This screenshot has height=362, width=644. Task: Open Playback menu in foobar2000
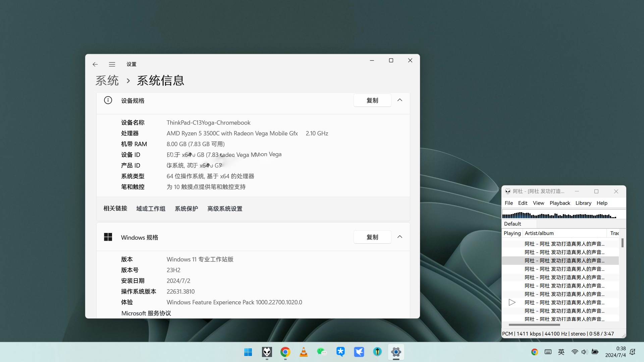pyautogui.click(x=560, y=203)
